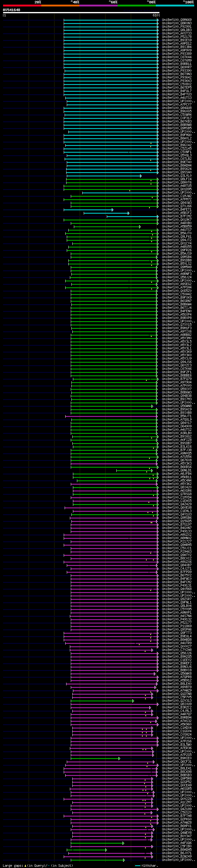Open hit UniRef100_B7FIM2

[177, 216]
